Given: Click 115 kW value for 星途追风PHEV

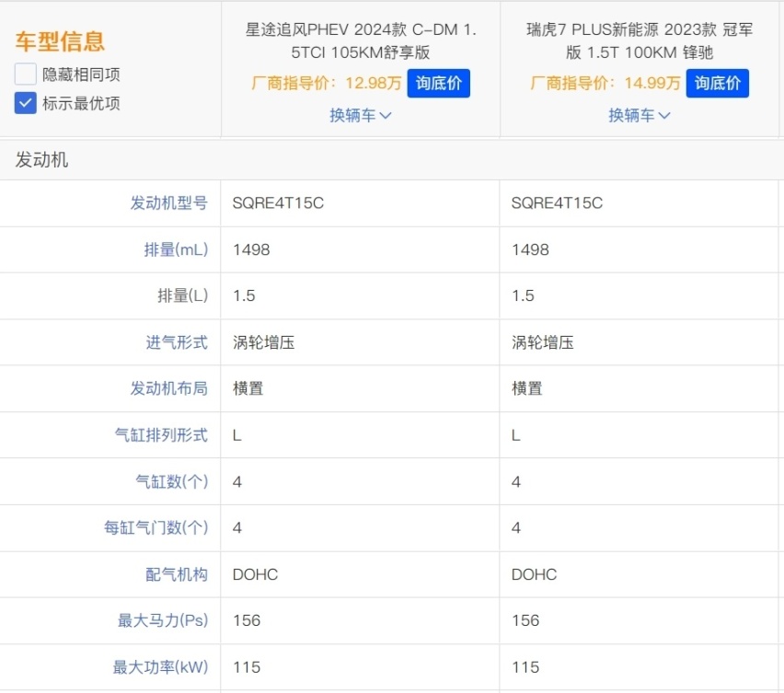Looking at the screenshot, I should coord(247,667).
